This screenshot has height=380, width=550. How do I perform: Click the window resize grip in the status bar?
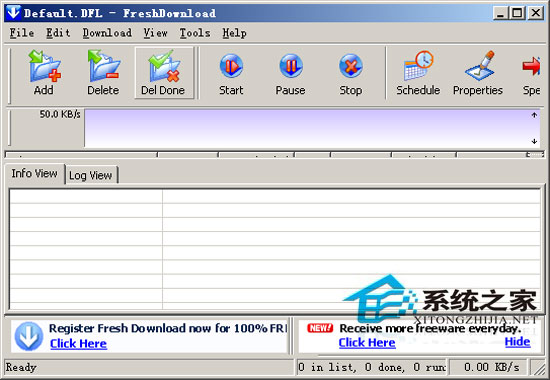[x=538, y=368]
